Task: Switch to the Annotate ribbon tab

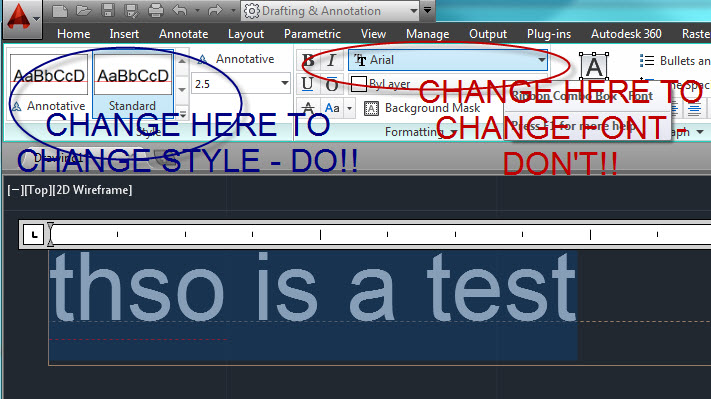Action: [184, 34]
